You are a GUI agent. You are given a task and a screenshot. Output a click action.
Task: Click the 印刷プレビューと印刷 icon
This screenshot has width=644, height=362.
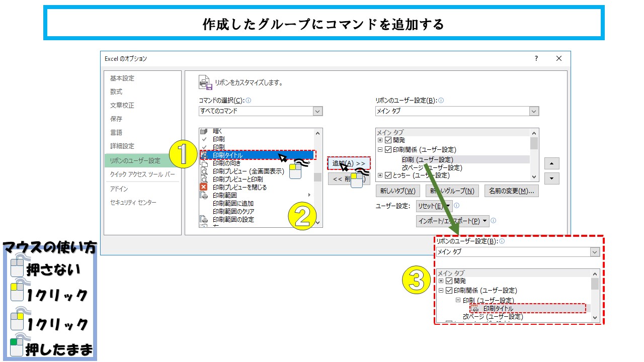coord(204,179)
